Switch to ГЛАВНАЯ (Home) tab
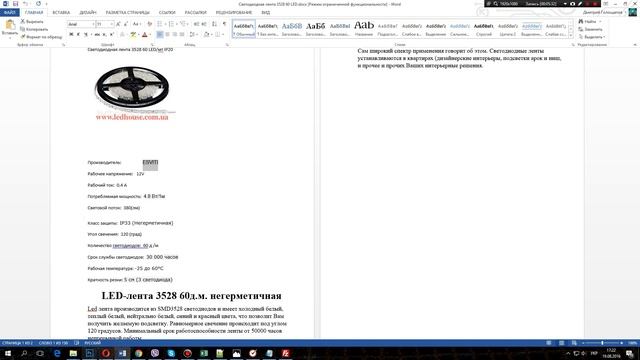Viewport: 640px width, 360px height. point(34,12)
